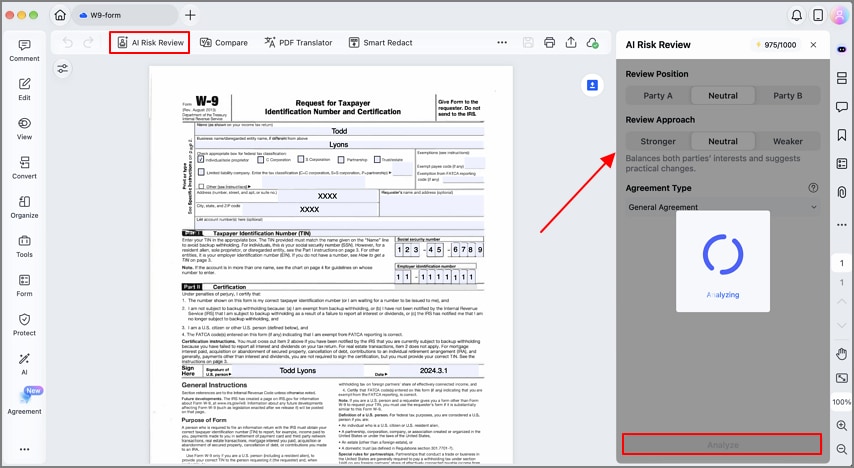Open the checklist panel icon on the right rail
This screenshot has width=854, height=468.
pos(841,163)
